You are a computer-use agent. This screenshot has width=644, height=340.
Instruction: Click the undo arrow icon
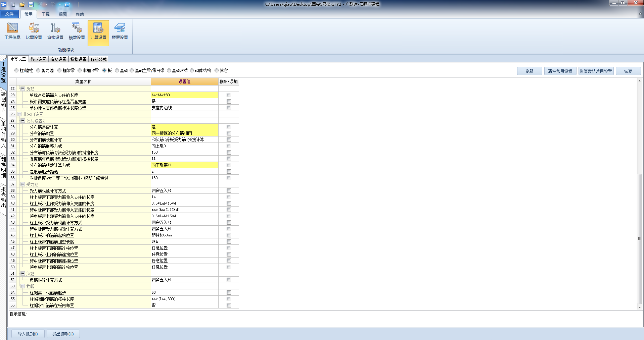click(39, 5)
